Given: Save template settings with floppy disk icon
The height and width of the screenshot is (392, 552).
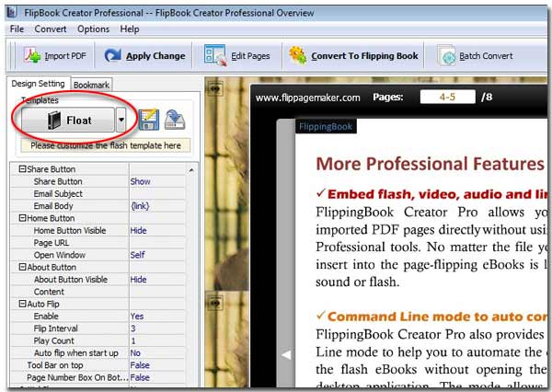Looking at the screenshot, I should [x=148, y=120].
